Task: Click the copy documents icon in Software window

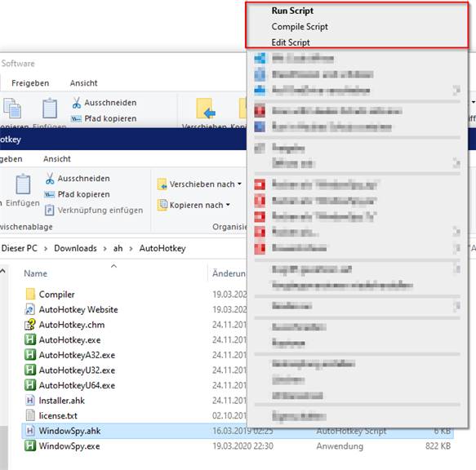Action: pos(12,109)
